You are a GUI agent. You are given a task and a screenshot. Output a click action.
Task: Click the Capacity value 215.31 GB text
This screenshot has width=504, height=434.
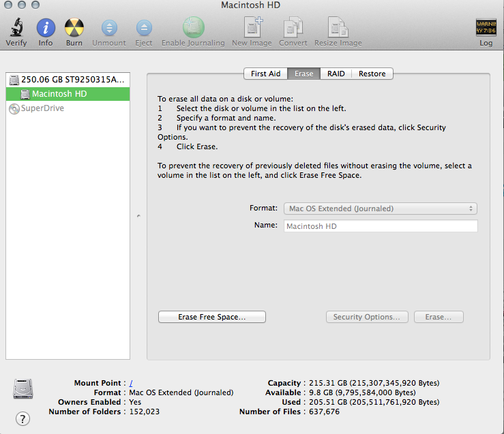(x=374, y=383)
